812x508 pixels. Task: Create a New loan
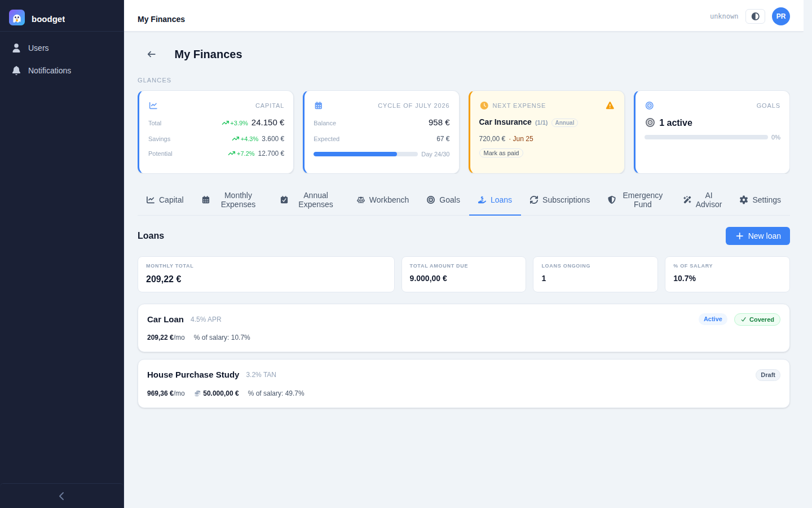758,236
